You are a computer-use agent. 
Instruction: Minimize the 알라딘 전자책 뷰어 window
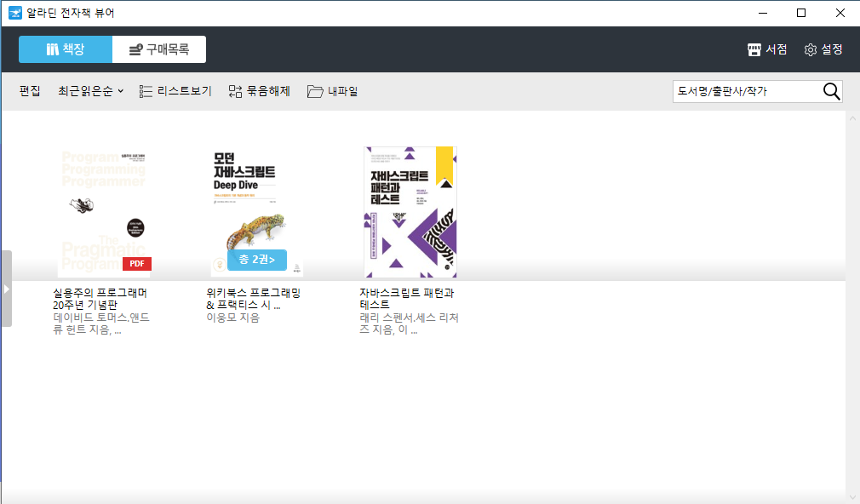[x=763, y=13]
